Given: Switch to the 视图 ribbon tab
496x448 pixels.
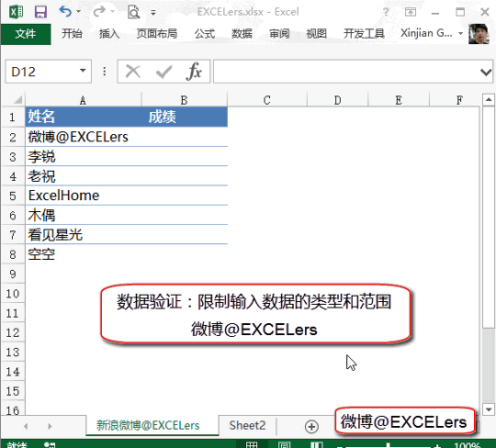Looking at the screenshot, I should point(316,34).
